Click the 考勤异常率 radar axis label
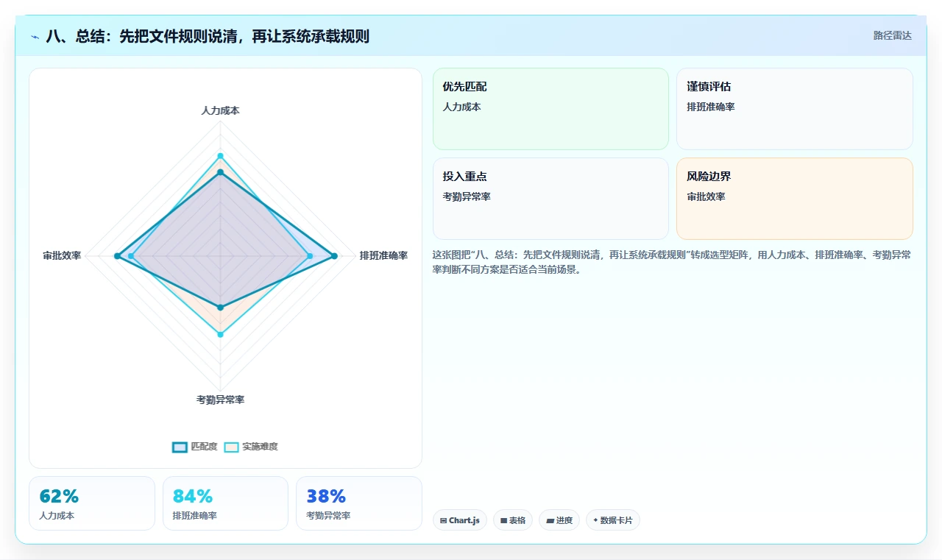 click(220, 400)
